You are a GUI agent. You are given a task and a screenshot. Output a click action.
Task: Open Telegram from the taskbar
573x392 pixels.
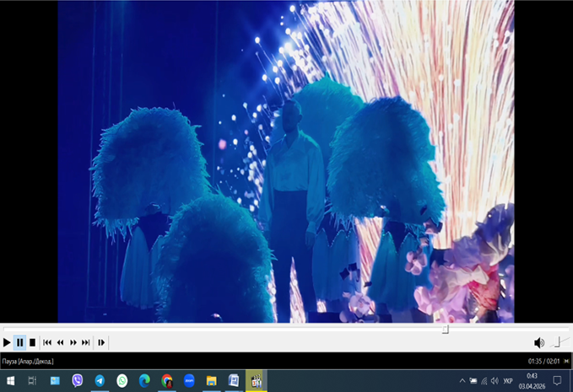pos(100,380)
